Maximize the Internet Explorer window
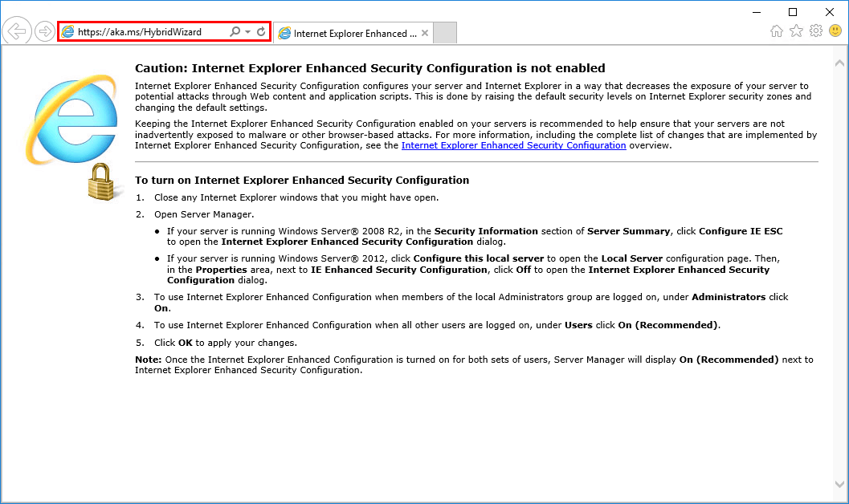The height and width of the screenshot is (504, 849). click(793, 12)
